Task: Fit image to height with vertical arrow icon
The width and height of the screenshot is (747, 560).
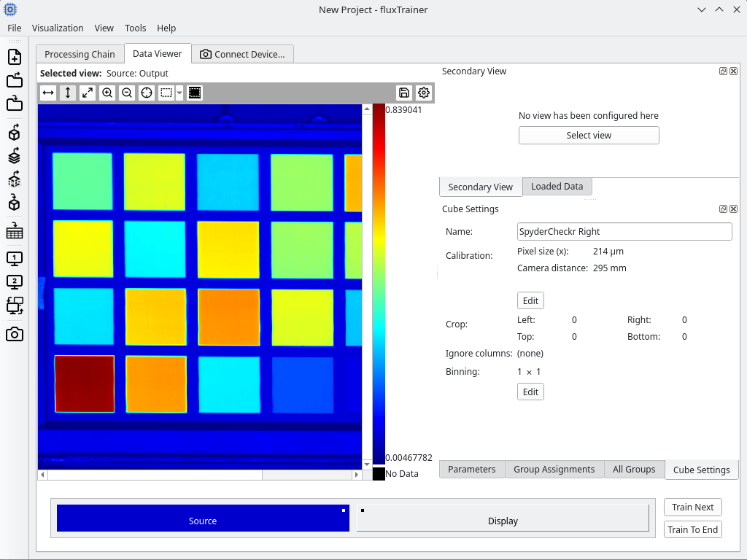Action: pyautogui.click(x=68, y=93)
